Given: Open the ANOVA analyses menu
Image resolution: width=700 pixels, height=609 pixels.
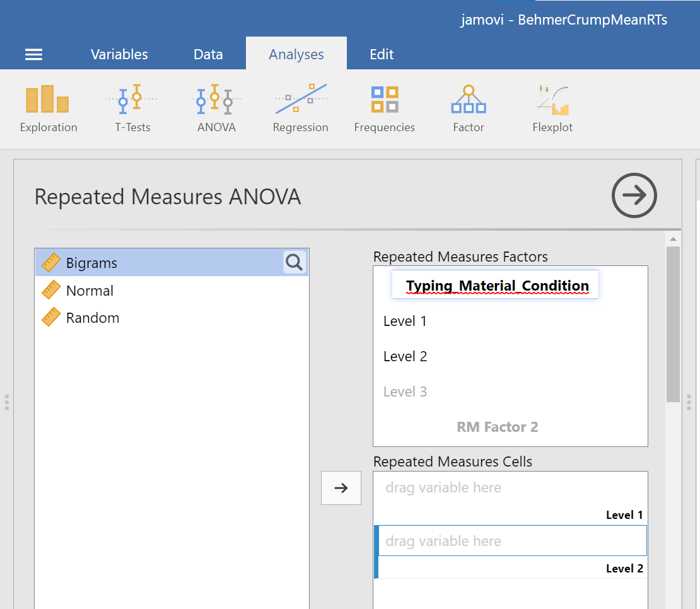Looking at the screenshot, I should click(x=216, y=108).
